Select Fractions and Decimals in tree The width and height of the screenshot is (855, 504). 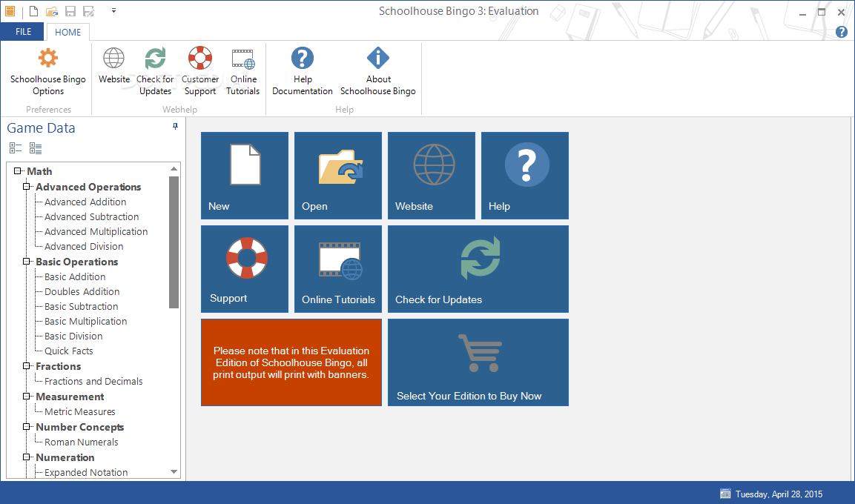click(93, 382)
